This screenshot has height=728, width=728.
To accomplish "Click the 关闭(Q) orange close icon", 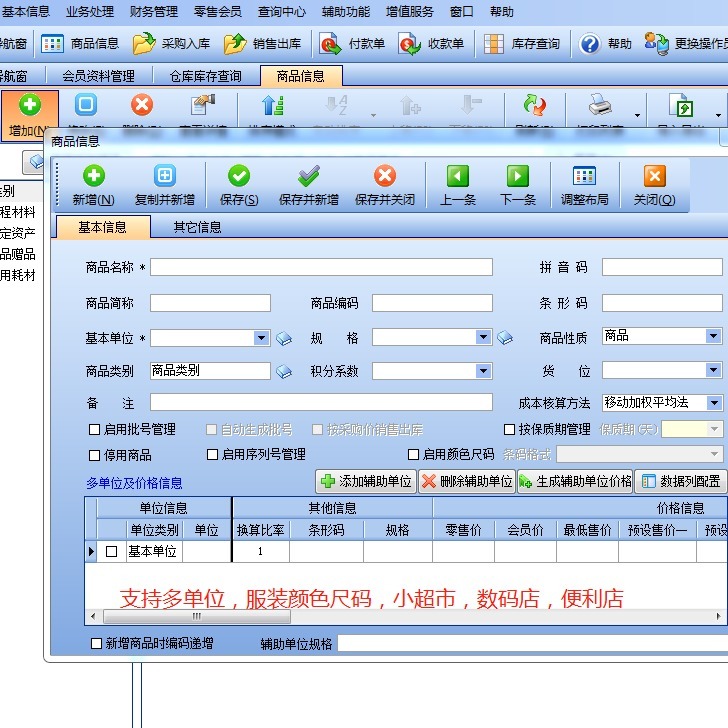I will click(x=655, y=176).
